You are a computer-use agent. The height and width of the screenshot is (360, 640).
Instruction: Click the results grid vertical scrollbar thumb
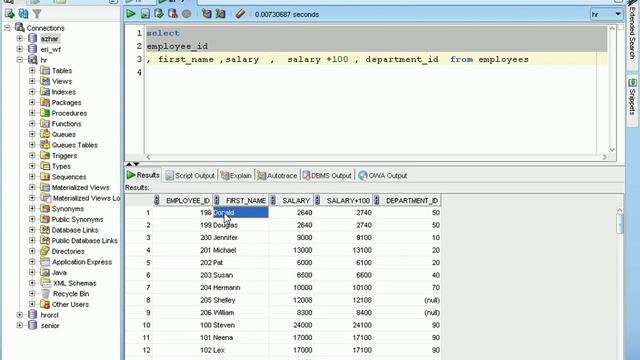(620, 224)
